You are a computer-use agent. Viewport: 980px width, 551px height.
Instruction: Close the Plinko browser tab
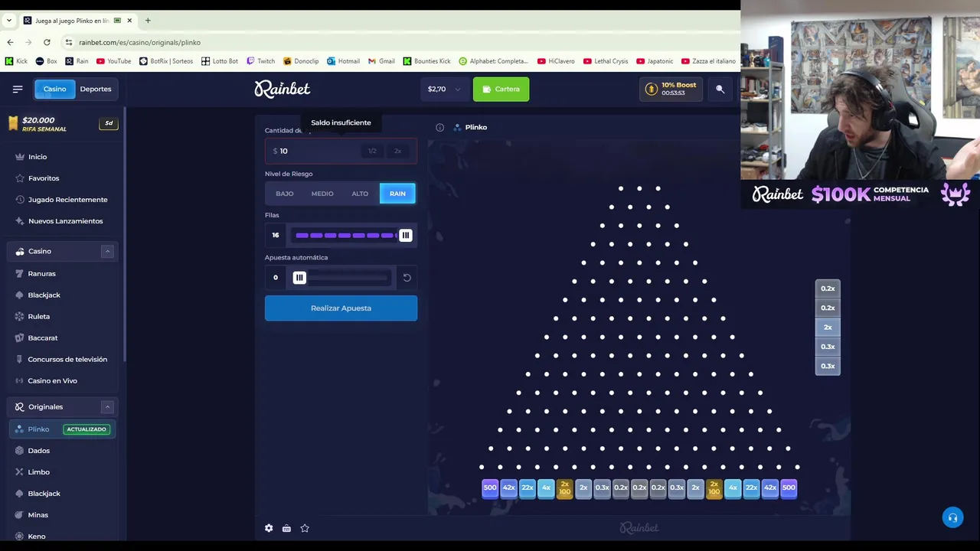pos(129,21)
